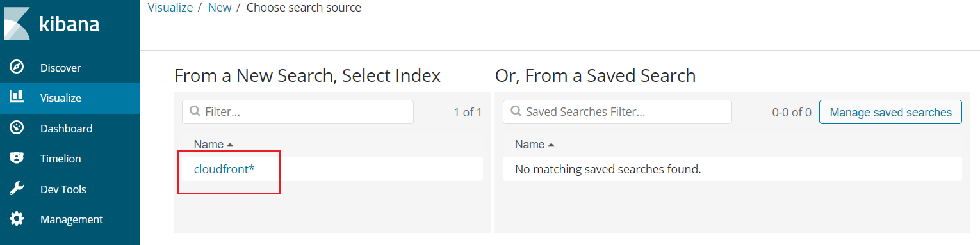Focus the index Filter input field
Screen dimensions: 980x245
click(298, 112)
